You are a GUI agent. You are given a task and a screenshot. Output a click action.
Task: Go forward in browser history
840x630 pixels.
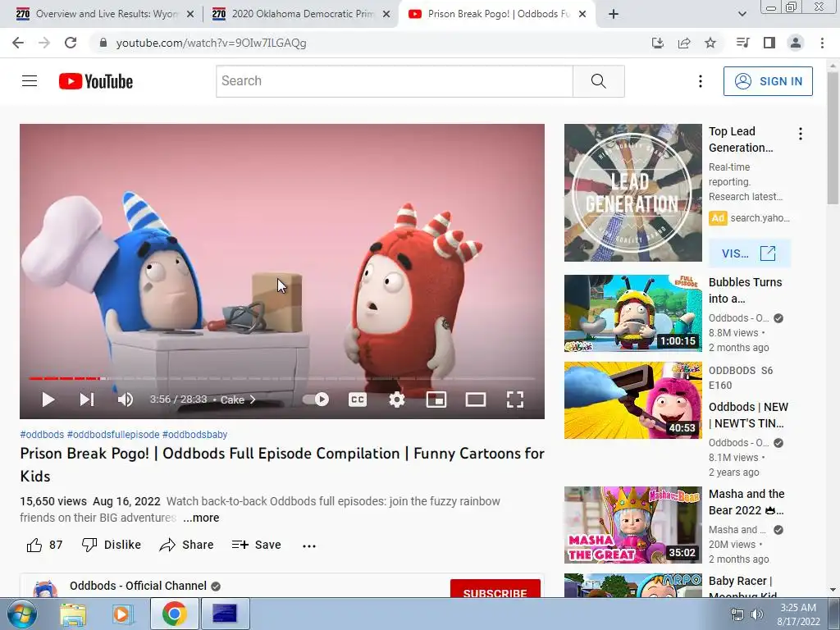coord(44,43)
